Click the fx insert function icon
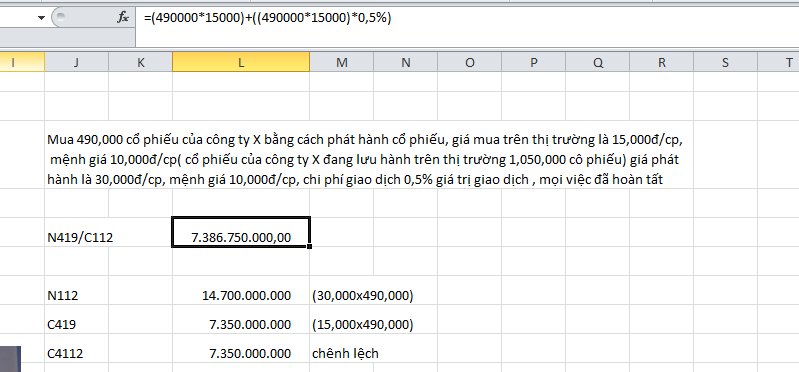The image size is (799, 372). (x=123, y=18)
